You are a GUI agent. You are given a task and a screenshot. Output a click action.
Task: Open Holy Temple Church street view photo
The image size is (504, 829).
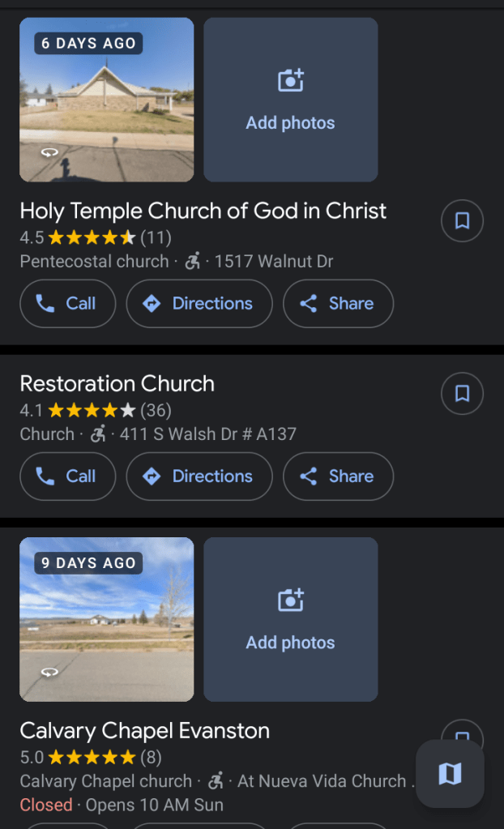[x=106, y=100]
